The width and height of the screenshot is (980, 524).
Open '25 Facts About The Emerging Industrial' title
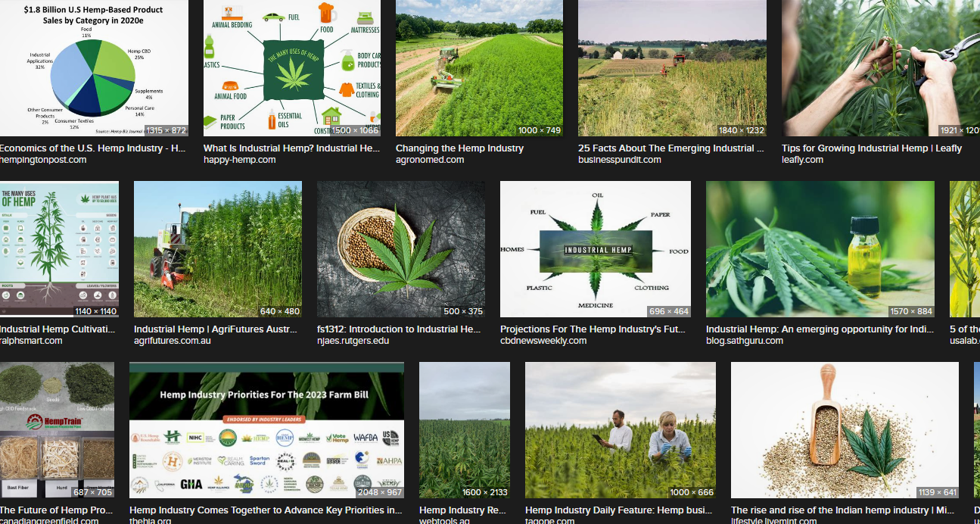tap(671, 148)
